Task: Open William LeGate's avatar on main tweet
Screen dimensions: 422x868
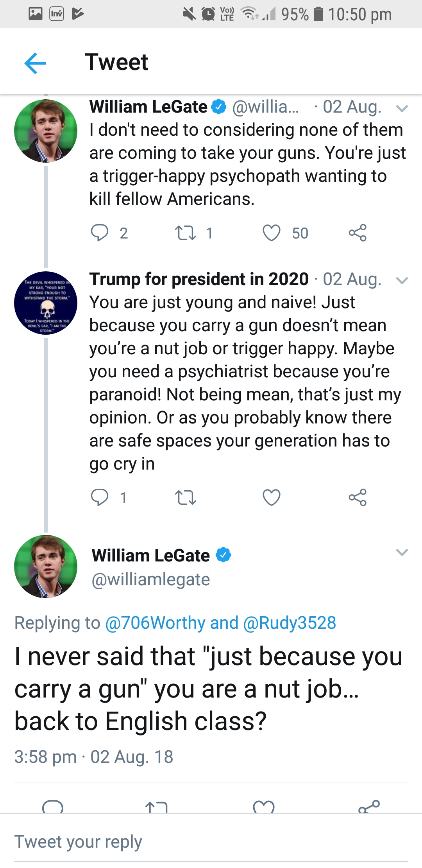Action: click(46, 566)
